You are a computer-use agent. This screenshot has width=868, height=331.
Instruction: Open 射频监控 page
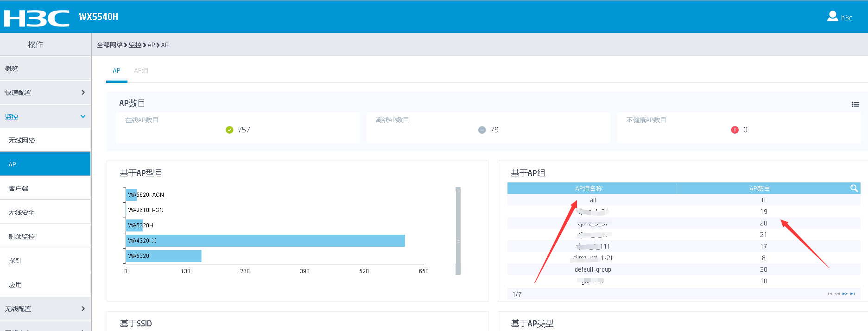coord(45,236)
